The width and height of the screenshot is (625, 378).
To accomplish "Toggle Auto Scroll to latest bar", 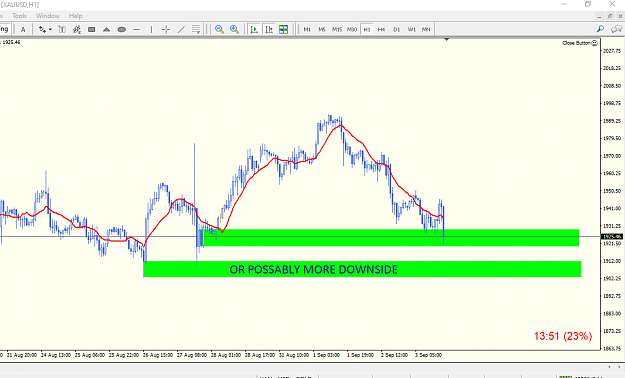I will (x=254, y=30).
